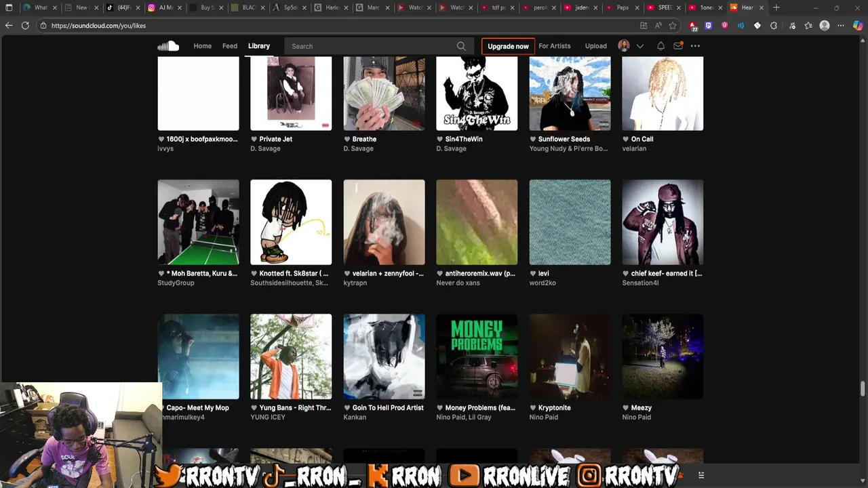Switch to the Instagram AJ browser tab
868x488 pixels.
click(x=165, y=7)
